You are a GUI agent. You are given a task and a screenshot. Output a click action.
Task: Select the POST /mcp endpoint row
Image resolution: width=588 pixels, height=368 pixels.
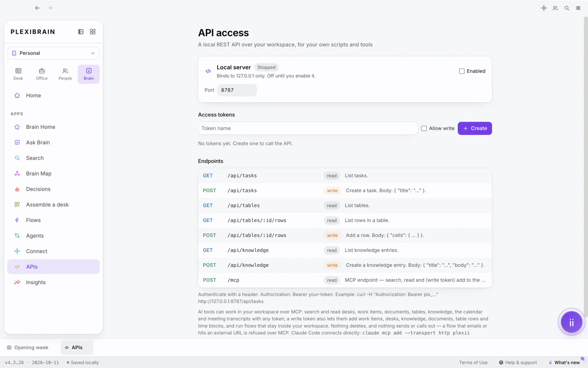pos(345,280)
